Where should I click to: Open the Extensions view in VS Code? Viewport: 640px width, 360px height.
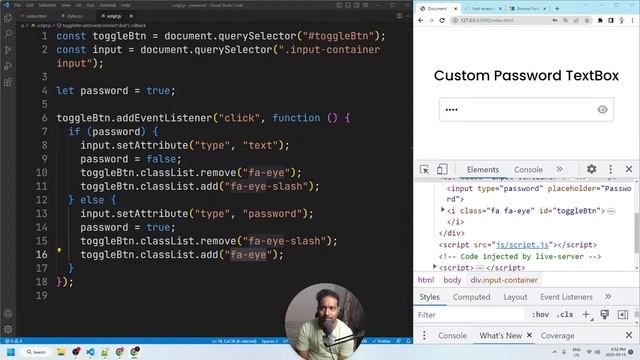tap(8, 82)
